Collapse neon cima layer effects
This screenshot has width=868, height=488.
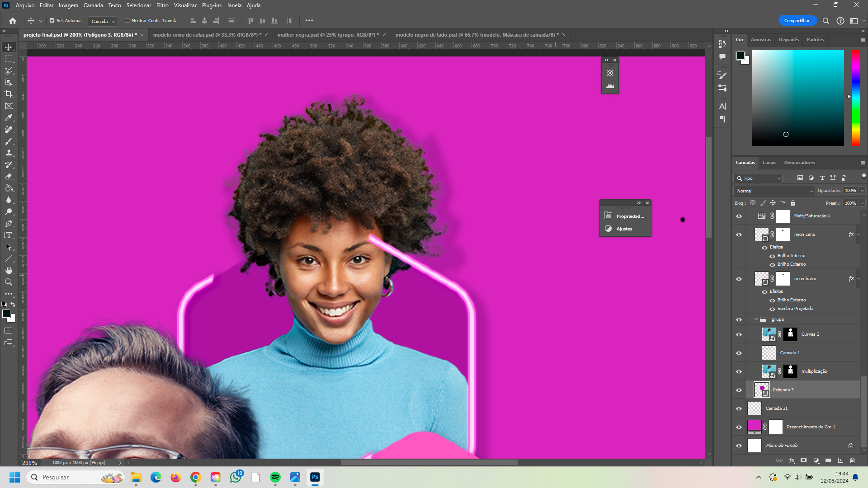[858, 235]
